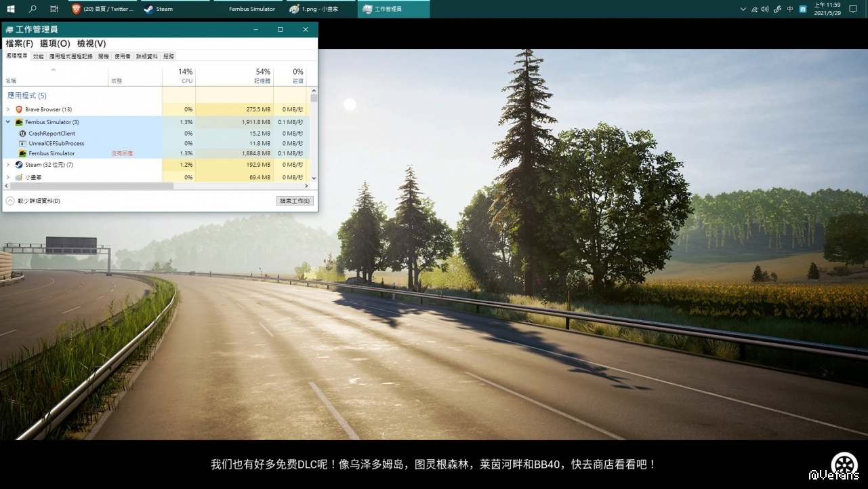Open the 檔案(F) menu
This screenshot has height=489, width=868.
[19, 43]
